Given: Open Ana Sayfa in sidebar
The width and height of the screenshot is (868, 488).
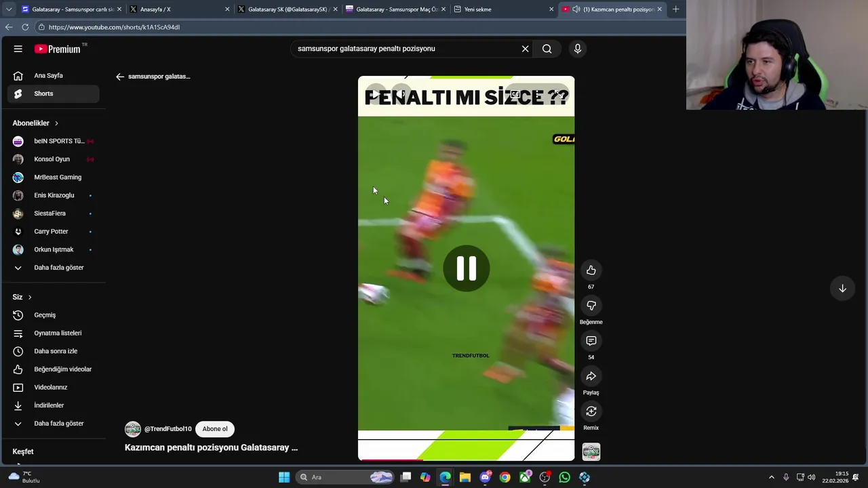Looking at the screenshot, I should (x=53, y=76).
